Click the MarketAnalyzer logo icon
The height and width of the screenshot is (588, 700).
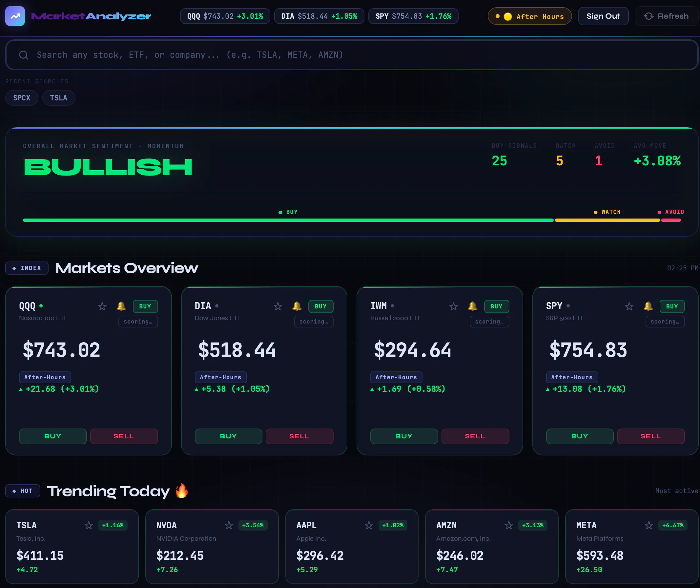pos(15,16)
